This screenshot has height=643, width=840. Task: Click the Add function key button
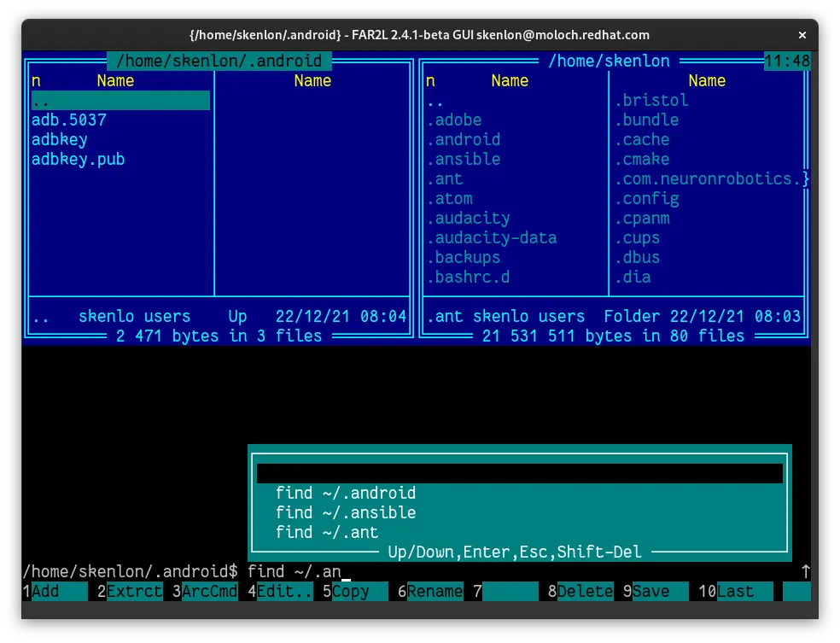click(58, 591)
